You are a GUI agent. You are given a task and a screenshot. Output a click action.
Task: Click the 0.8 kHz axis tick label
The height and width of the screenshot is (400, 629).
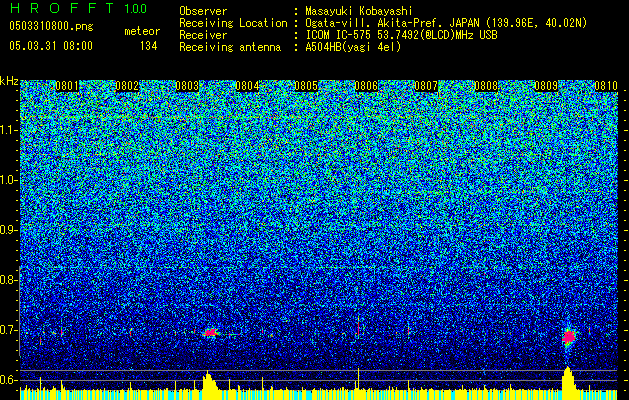click(7, 280)
